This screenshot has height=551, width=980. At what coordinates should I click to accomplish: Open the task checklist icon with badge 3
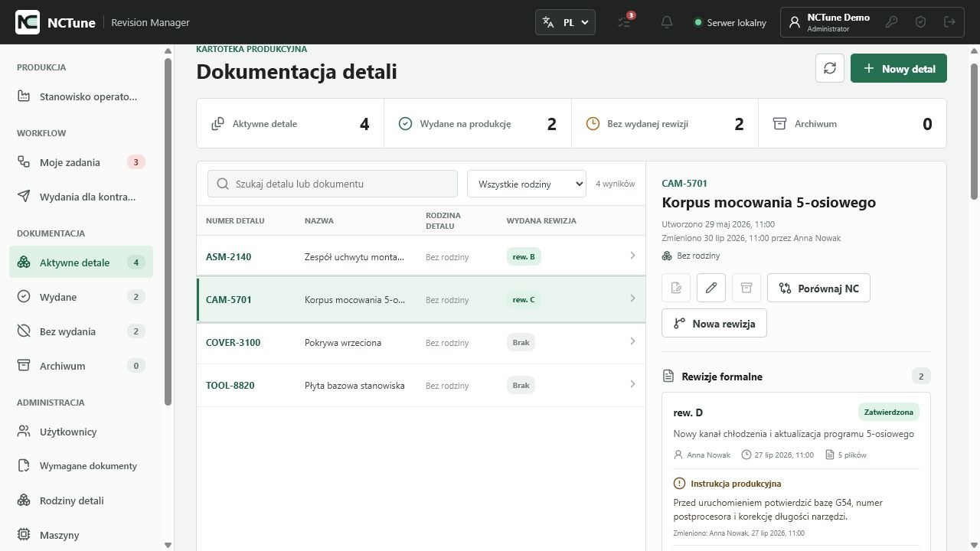(625, 22)
